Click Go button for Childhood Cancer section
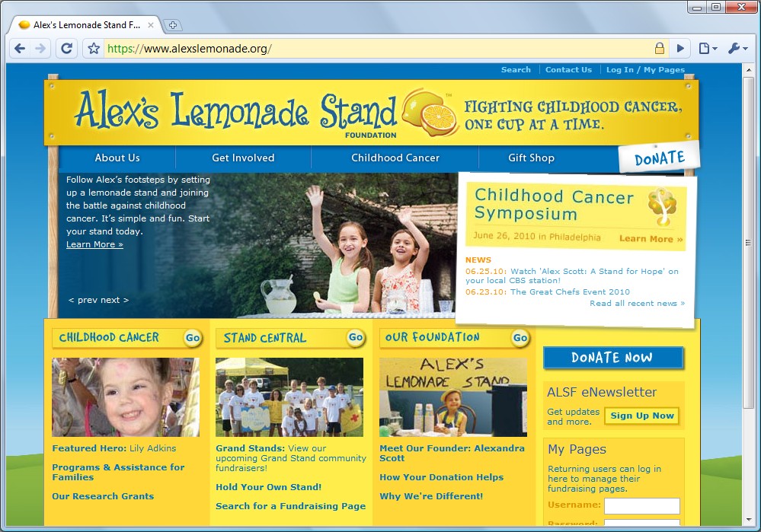This screenshot has height=532, width=761. click(193, 338)
